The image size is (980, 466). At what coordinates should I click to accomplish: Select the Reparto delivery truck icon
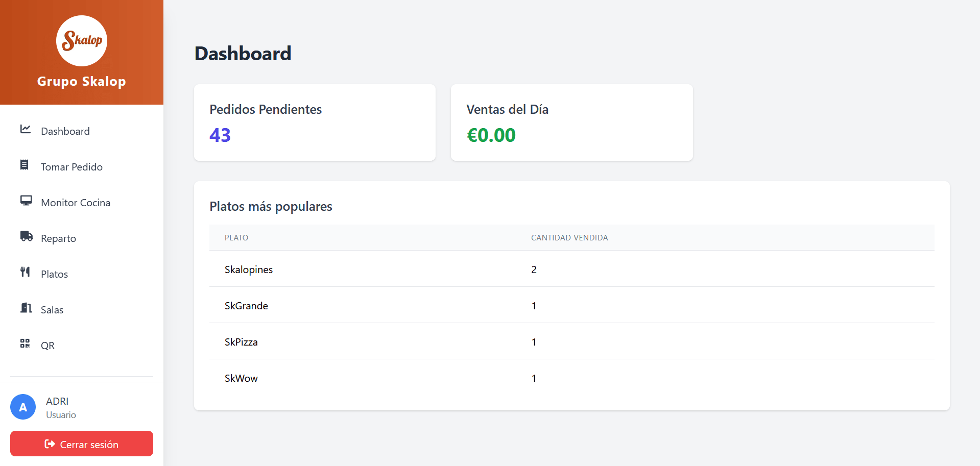tap(25, 237)
